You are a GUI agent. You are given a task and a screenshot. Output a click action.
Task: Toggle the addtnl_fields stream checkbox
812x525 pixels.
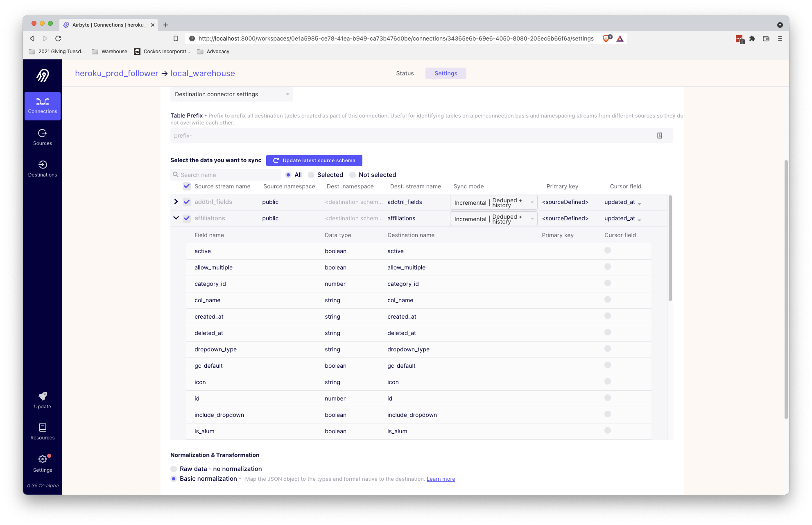click(187, 201)
